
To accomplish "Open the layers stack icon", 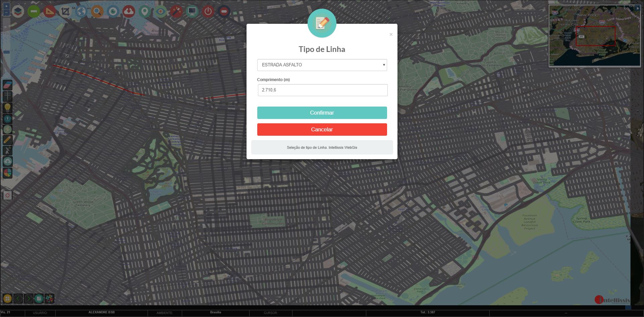I will [x=18, y=11].
